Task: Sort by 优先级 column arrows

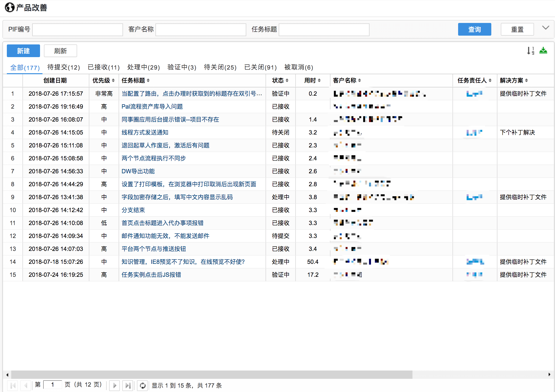Action: point(113,80)
